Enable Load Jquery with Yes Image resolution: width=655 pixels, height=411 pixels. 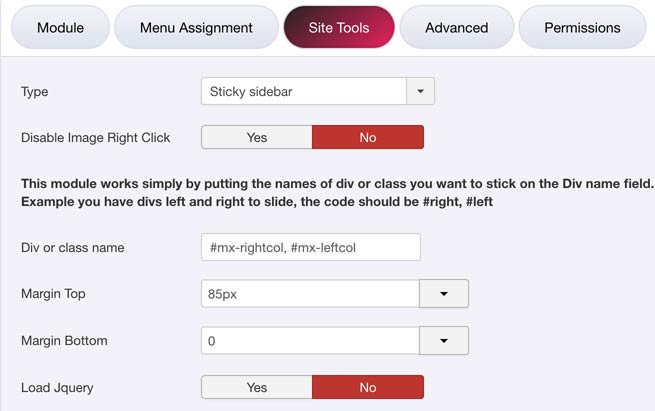point(257,387)
